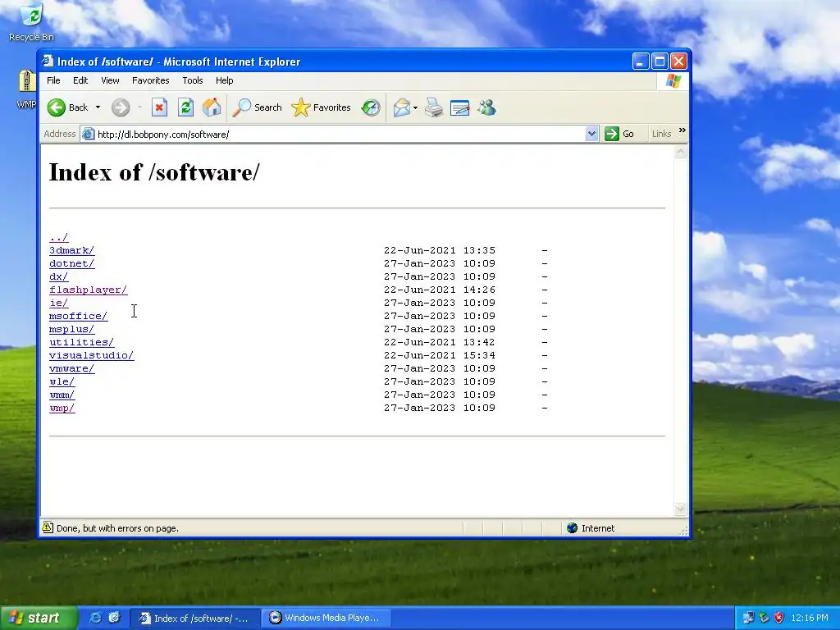Expand the address bar dropdown list
Screen dimensions: 840x630
click(591, 134)
